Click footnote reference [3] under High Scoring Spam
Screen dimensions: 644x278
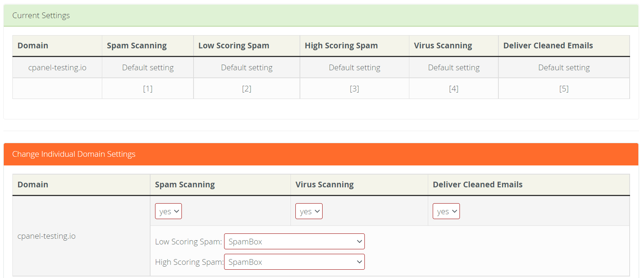[354, 89]
